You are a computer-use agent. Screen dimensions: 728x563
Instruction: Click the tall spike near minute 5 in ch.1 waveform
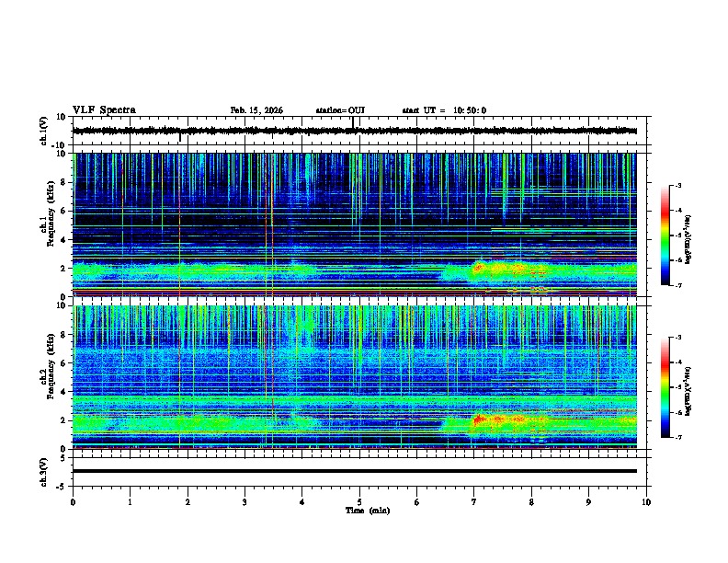tap(353, 122)
